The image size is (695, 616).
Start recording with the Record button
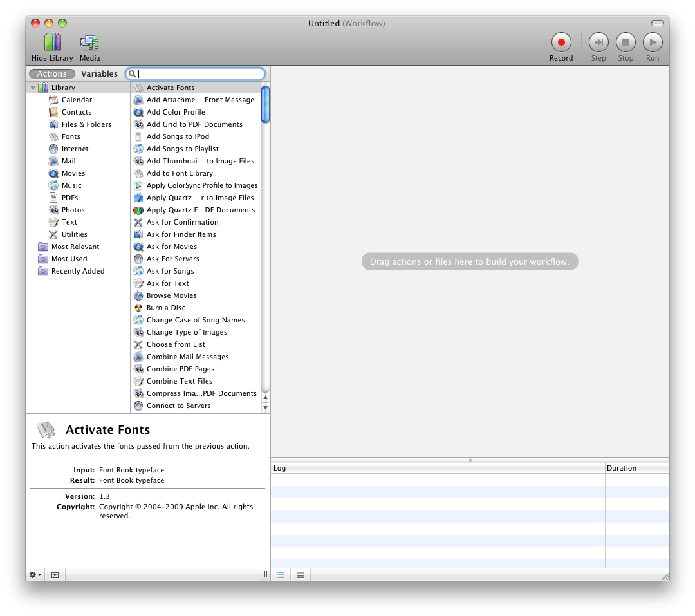coord(561,42)
